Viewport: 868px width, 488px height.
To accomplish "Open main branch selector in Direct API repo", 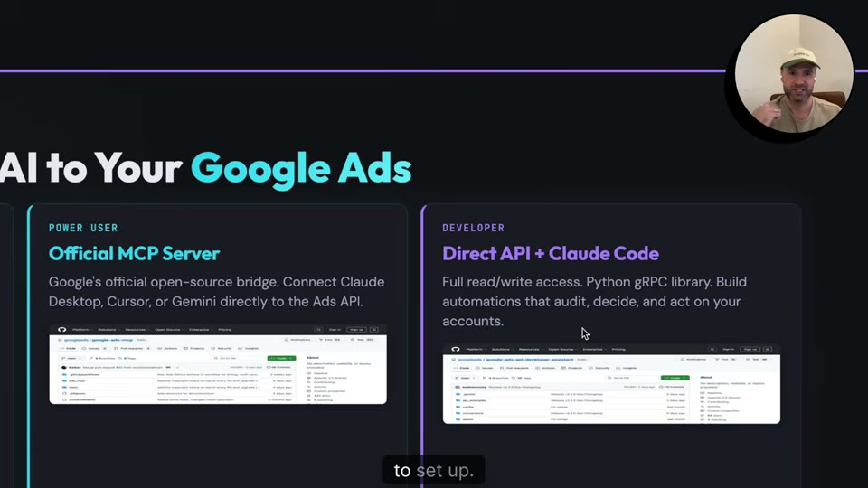I will (465, 378).
